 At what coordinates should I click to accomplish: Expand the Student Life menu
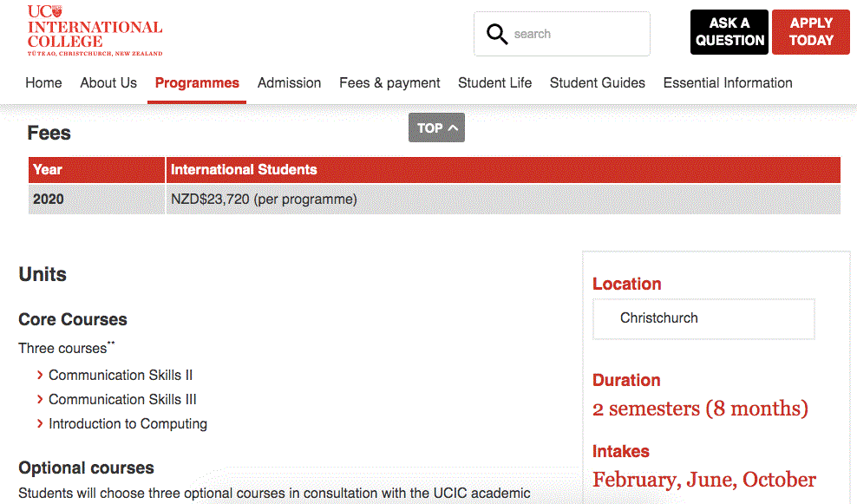[x=494, y=83]
